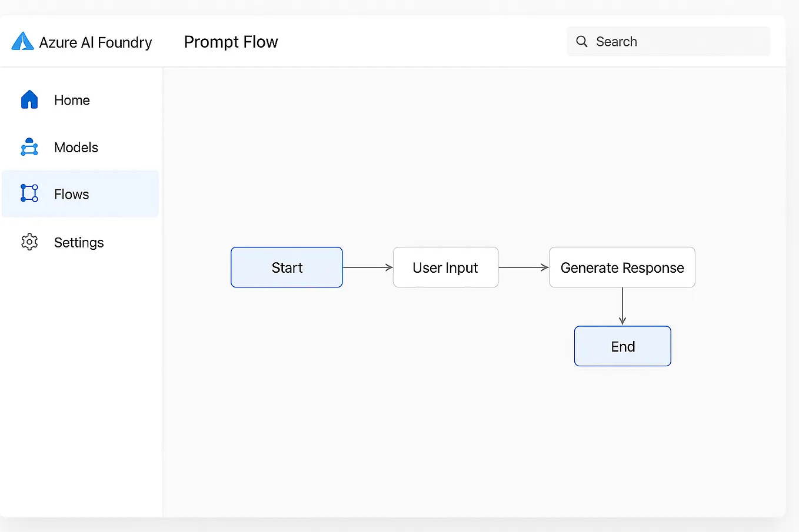Screen dimensions: 799x532
Task: Click the arrow connecting Start to User Input
Action: [x=367, y=267]
